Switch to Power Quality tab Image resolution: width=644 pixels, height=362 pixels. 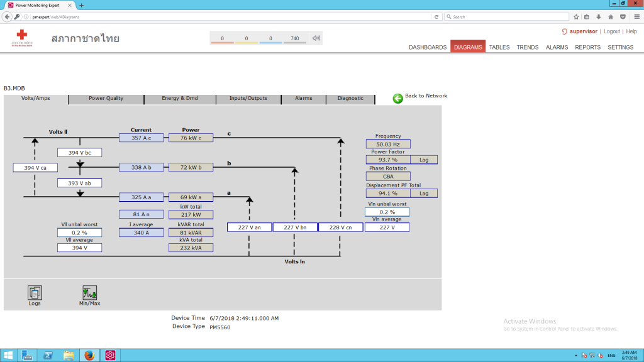[x=106, y=99]
